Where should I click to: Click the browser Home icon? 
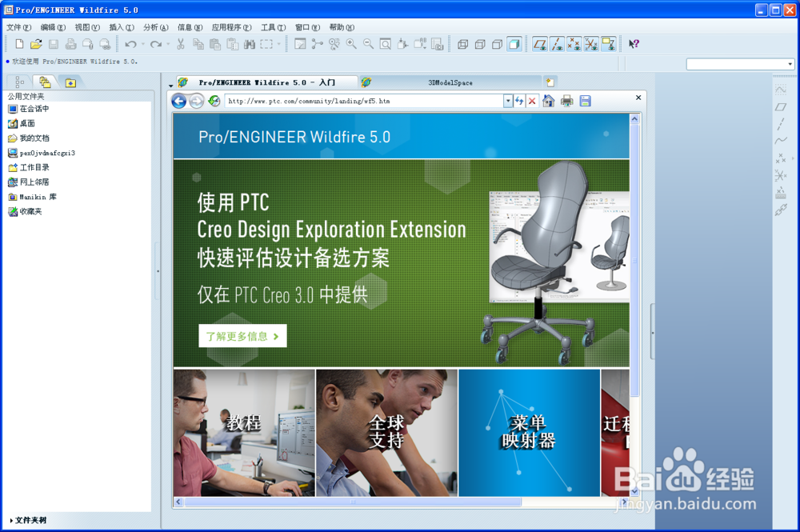(549, 101)
